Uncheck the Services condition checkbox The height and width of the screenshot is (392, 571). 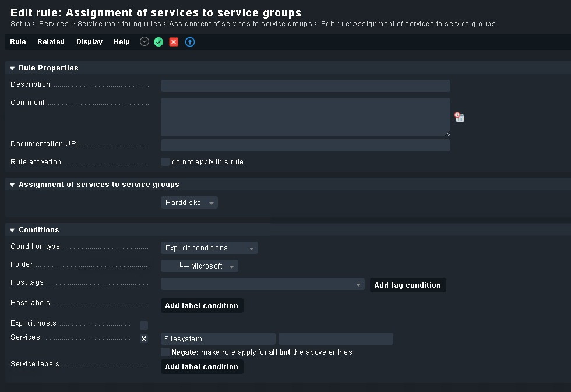(144, 339)
